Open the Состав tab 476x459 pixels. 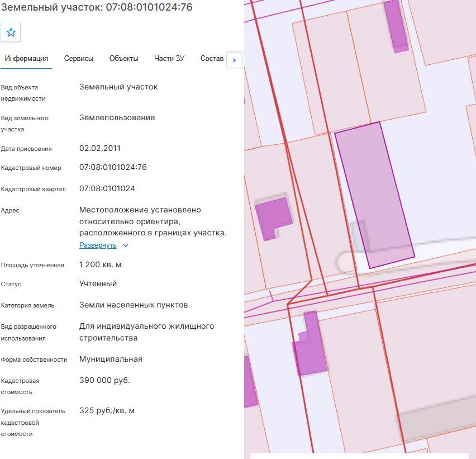pyautogui.click(x=212, y=58)
